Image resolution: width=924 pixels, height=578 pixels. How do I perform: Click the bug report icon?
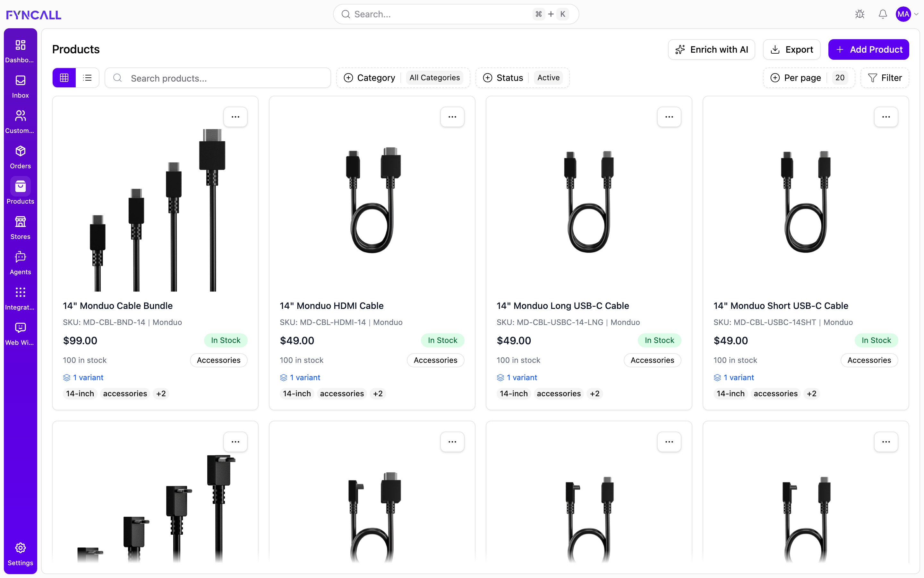[x=860, y=14]
